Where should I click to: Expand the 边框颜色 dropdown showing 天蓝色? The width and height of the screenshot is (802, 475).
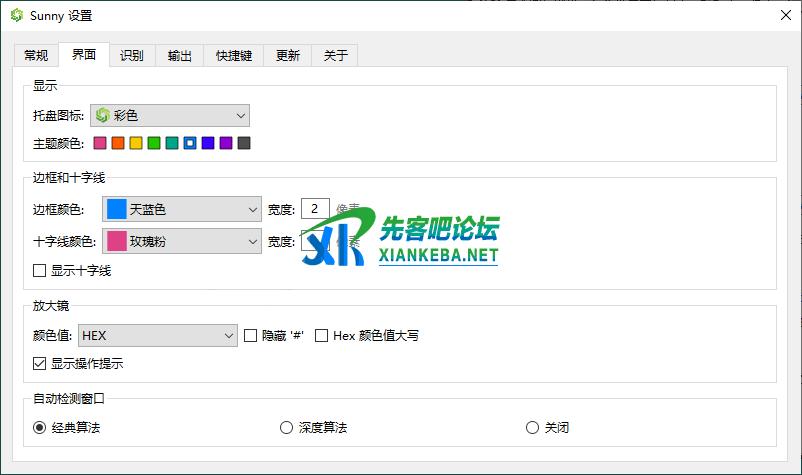181,209
